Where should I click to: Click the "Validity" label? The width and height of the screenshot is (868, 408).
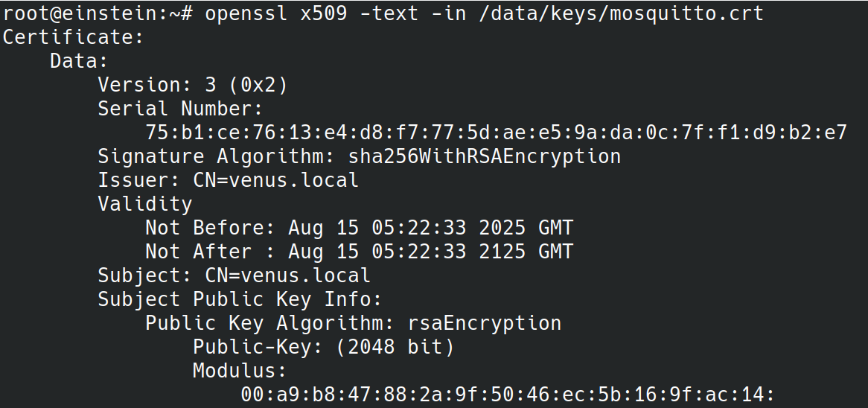point(145,204)
